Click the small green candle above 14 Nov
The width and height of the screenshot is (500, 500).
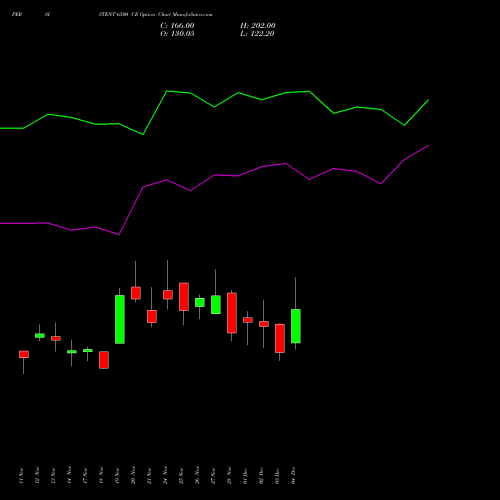point(72,352)
